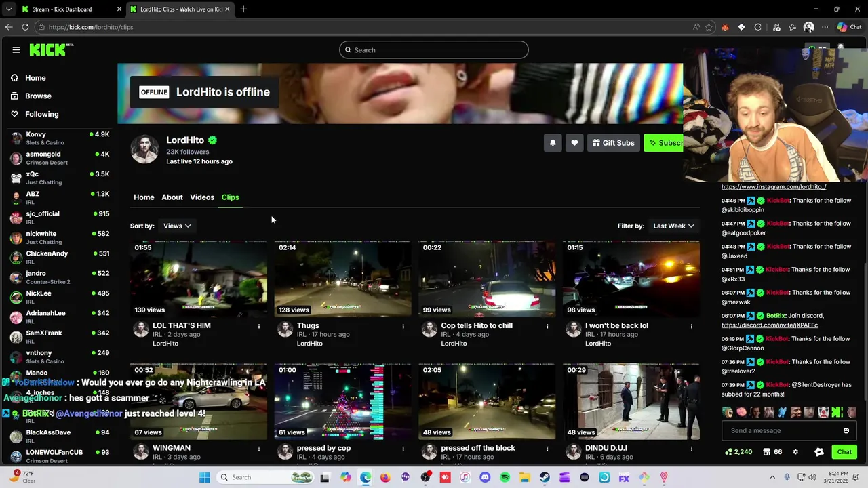Screen dimensions: 868x488
Task: Open the Cop tells Hito to chill clip
Action: [487, 279]
